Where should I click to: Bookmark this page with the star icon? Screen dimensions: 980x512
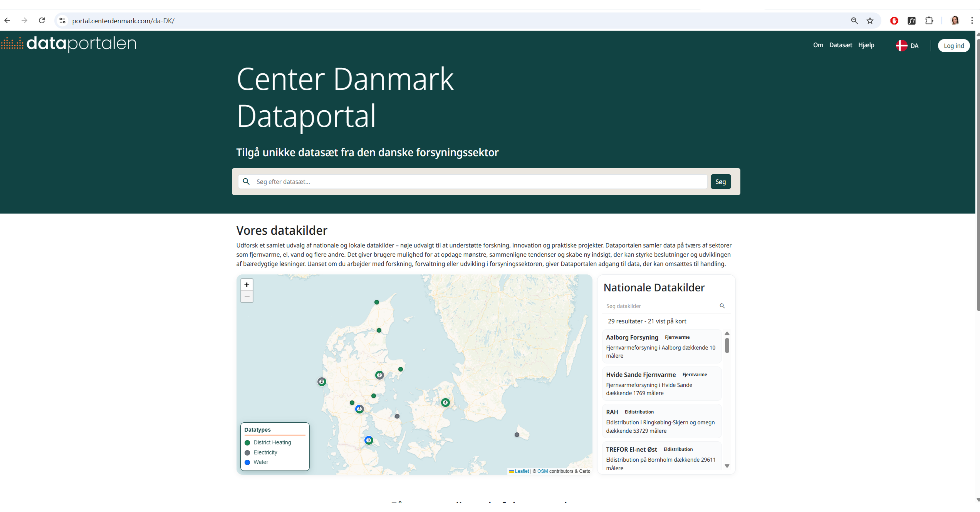click(870, 21)
